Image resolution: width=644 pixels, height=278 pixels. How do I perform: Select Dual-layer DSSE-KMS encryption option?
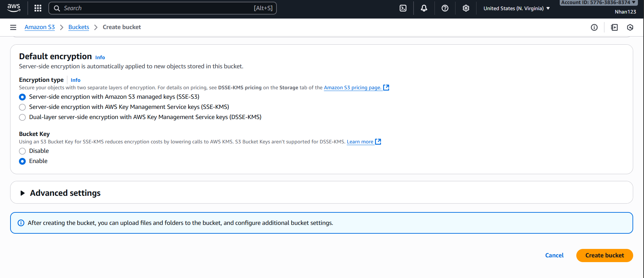pyautogui.click(x=22, y=117)
